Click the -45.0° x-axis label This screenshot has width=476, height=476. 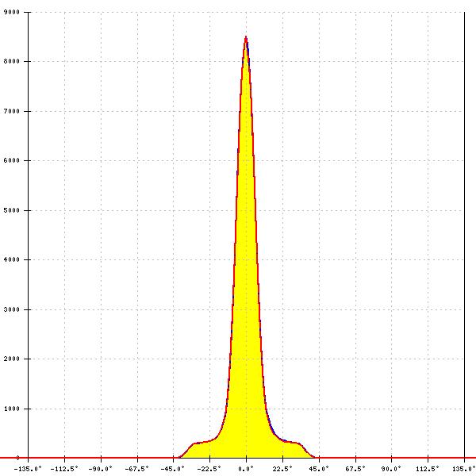(x=173, y=469)
